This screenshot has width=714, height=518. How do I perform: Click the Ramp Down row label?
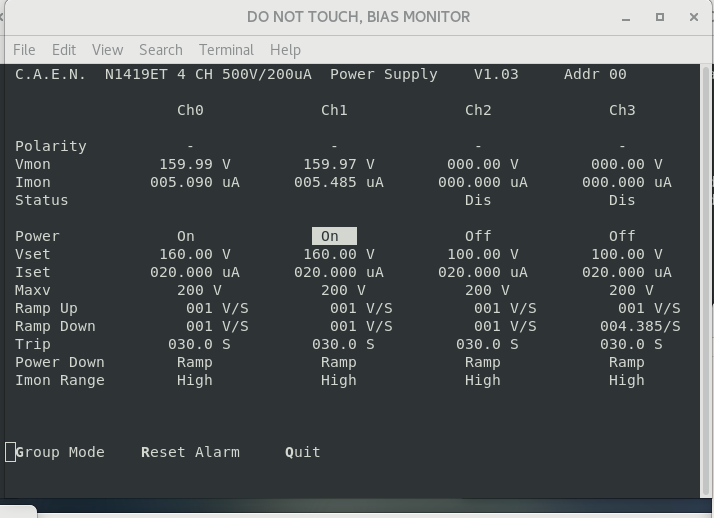pos(55,326)
